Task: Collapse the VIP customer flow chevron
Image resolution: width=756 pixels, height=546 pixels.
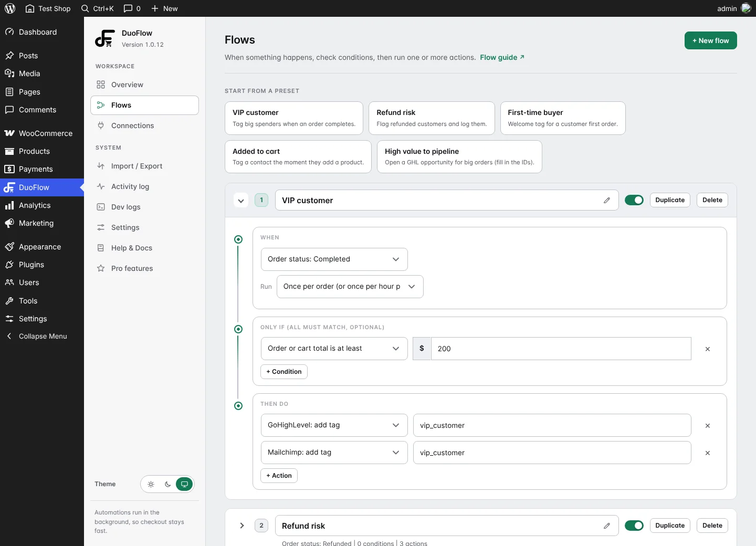Action: pos(241,200)
